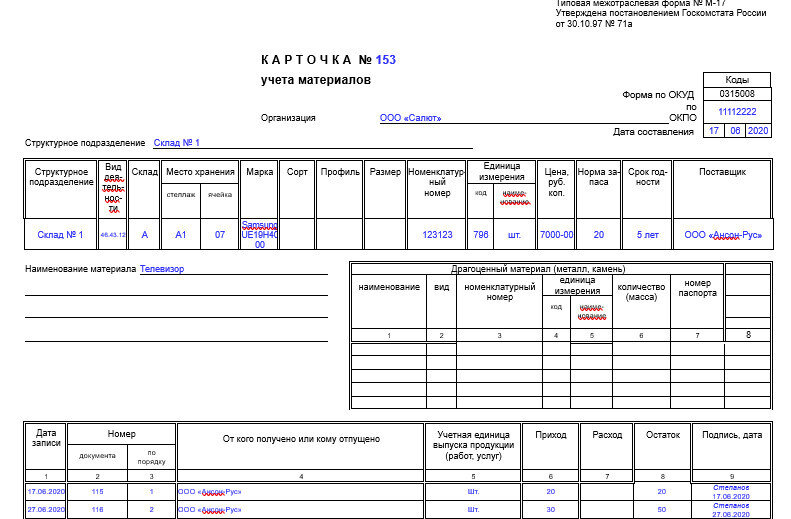
Task: Click the Samsung brand cell
Action: pos(259,235)
